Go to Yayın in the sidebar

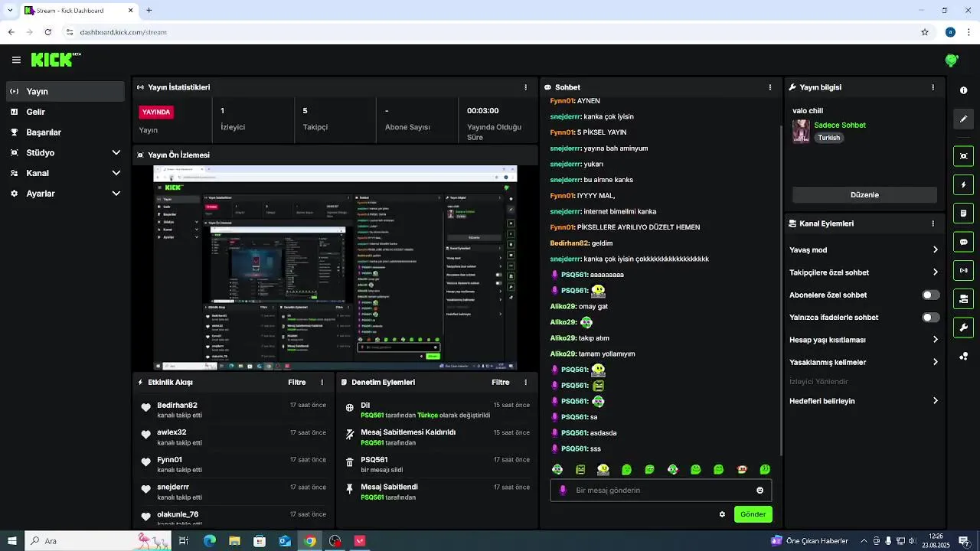pyautogui.click(x=65, y=91)
